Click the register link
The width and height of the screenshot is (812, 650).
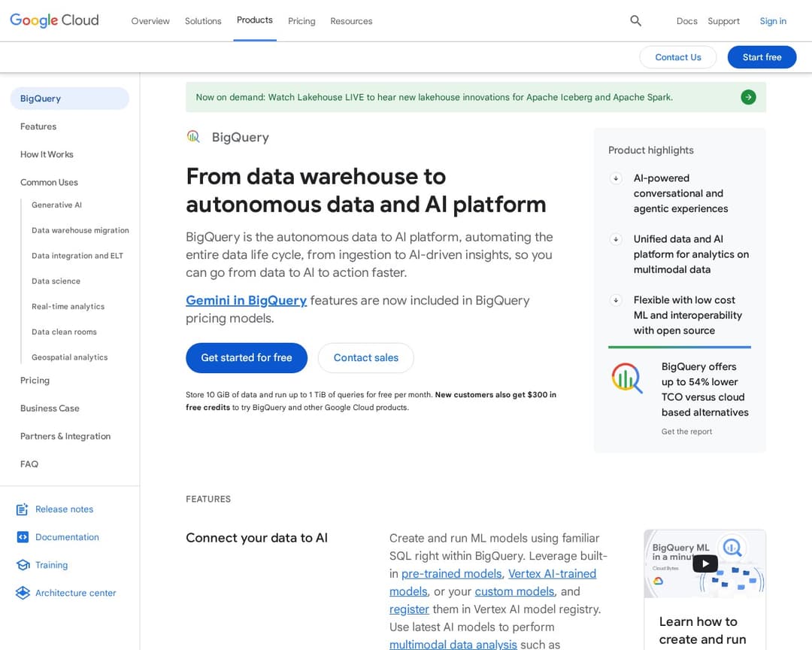[x=409, y=609]
